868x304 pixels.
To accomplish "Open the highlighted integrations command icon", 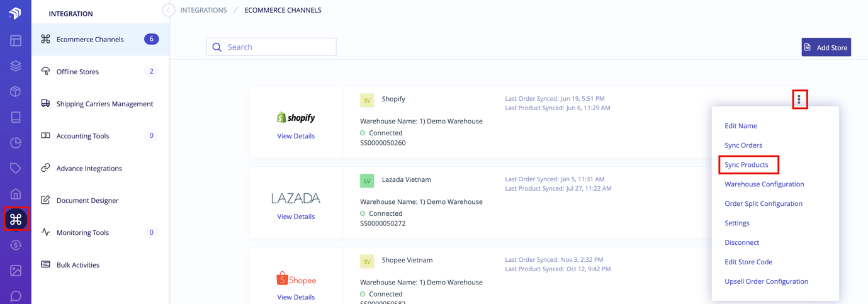I will tap(16, 219).
